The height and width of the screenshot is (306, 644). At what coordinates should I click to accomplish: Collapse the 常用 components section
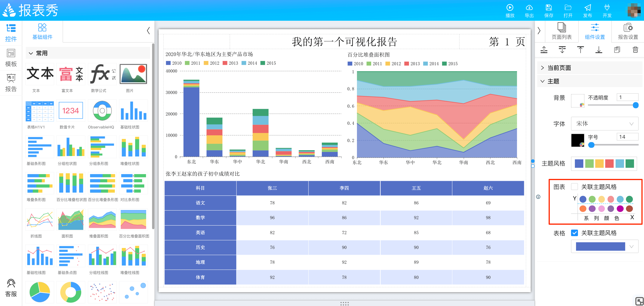coord(31,53)
